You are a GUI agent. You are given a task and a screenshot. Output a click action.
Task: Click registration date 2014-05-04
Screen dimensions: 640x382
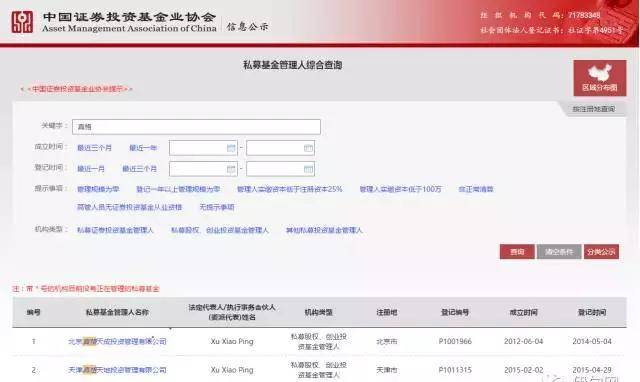coord(592,342)
